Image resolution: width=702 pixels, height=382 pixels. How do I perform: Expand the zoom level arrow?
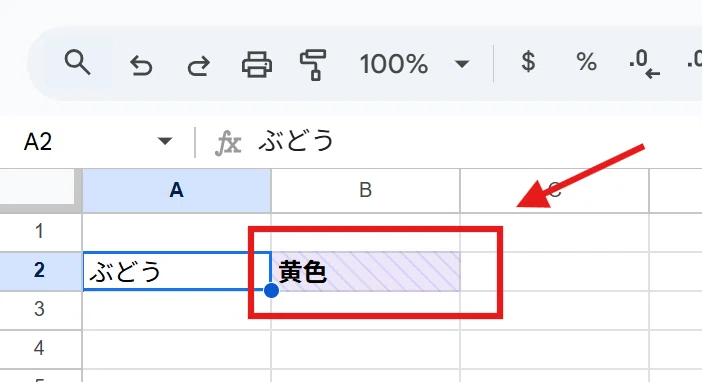462,64
